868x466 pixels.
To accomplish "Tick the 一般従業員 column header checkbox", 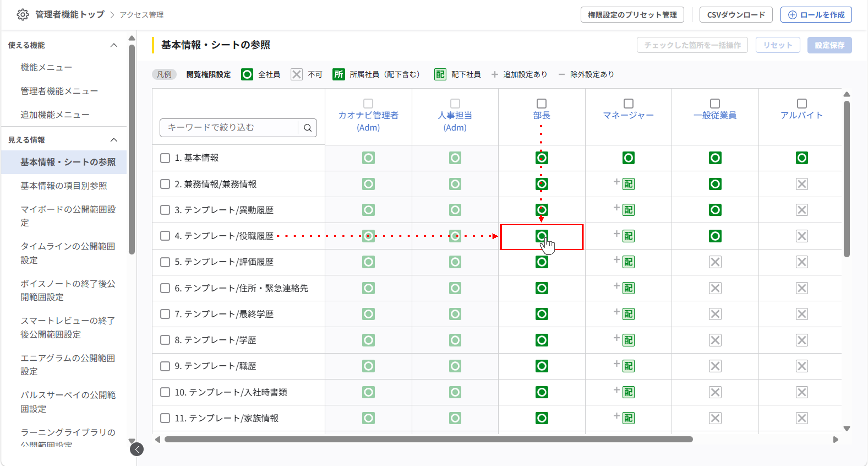I will [x=715, y=103].
